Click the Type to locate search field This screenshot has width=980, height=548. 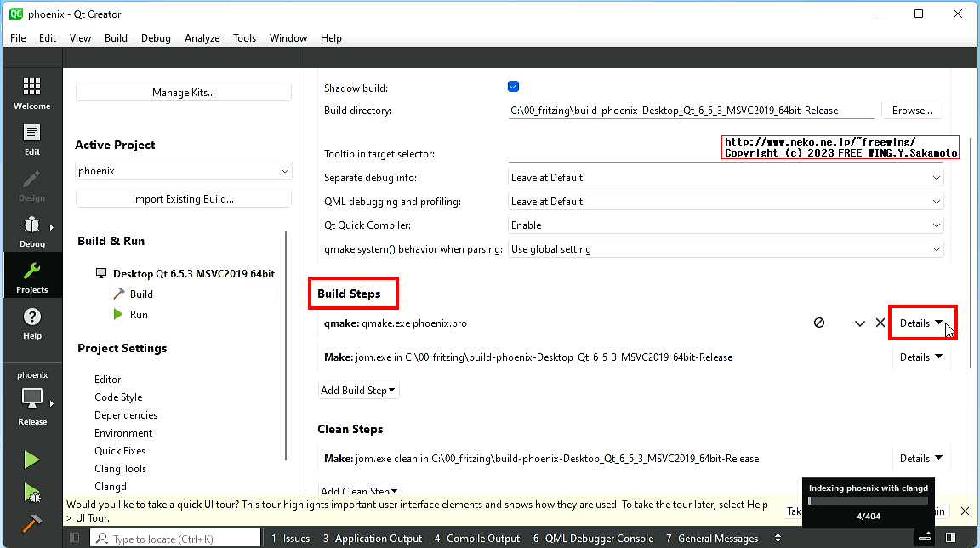point(174,537)
